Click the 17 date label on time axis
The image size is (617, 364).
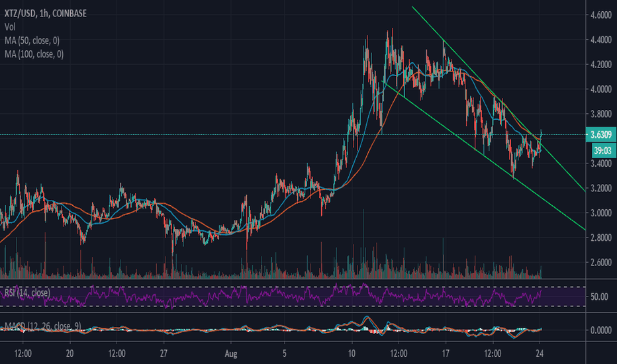click(446, 353)
